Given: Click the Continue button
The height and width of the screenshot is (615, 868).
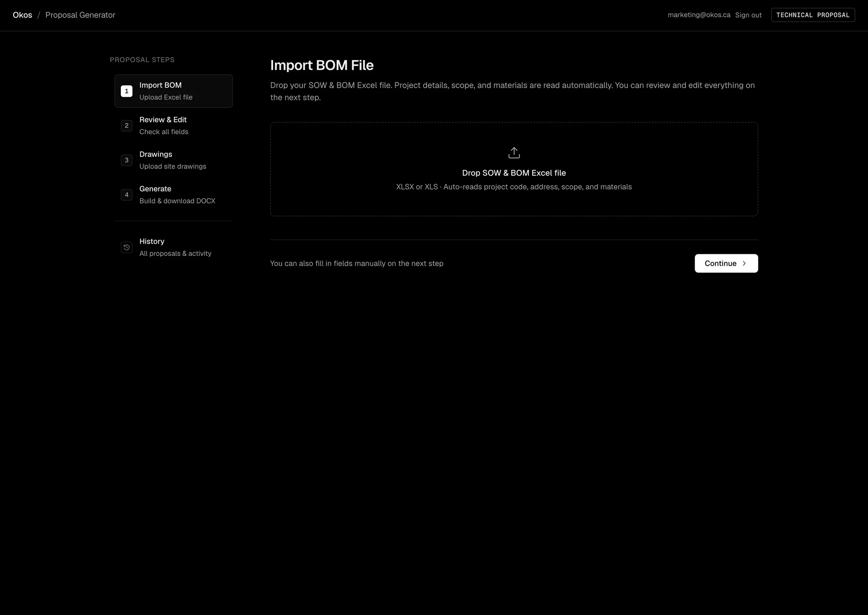Looking at the screenshot, I should [726, 263].
